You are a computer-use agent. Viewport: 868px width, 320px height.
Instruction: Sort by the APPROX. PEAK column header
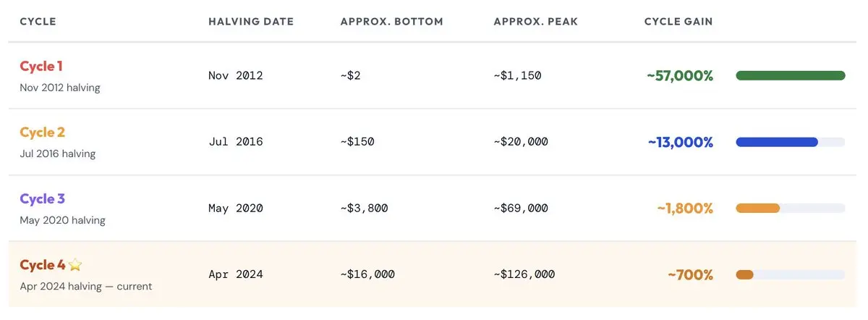[536, 22]
